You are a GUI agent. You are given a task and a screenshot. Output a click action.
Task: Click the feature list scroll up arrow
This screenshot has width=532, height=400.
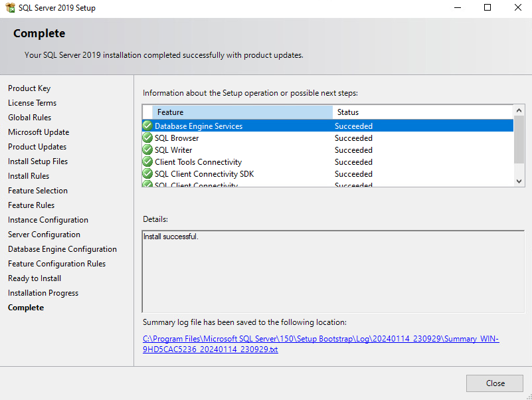coord(519,110)
